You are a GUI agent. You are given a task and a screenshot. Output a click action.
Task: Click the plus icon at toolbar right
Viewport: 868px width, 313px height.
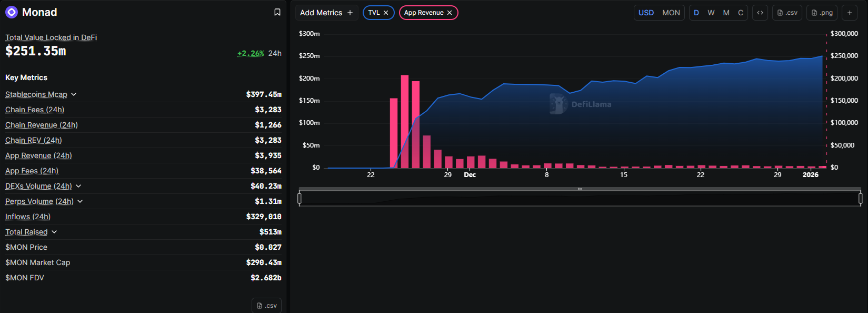click(850, 13)
